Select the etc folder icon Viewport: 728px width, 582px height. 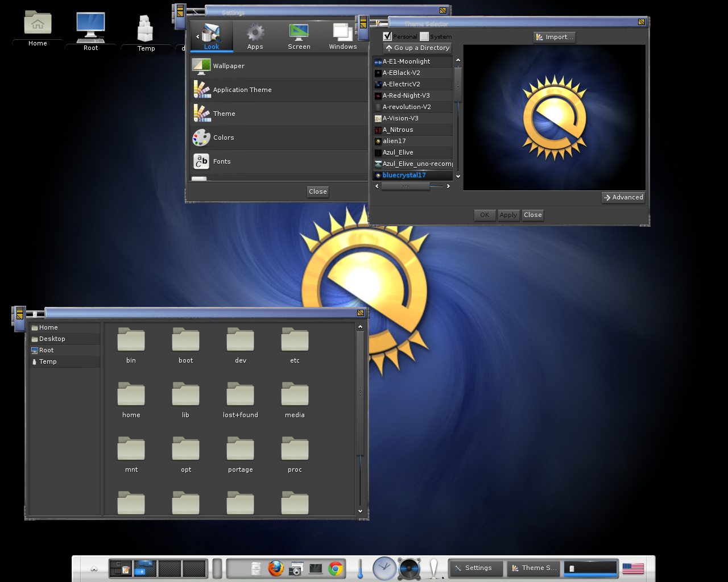[295, 339]
